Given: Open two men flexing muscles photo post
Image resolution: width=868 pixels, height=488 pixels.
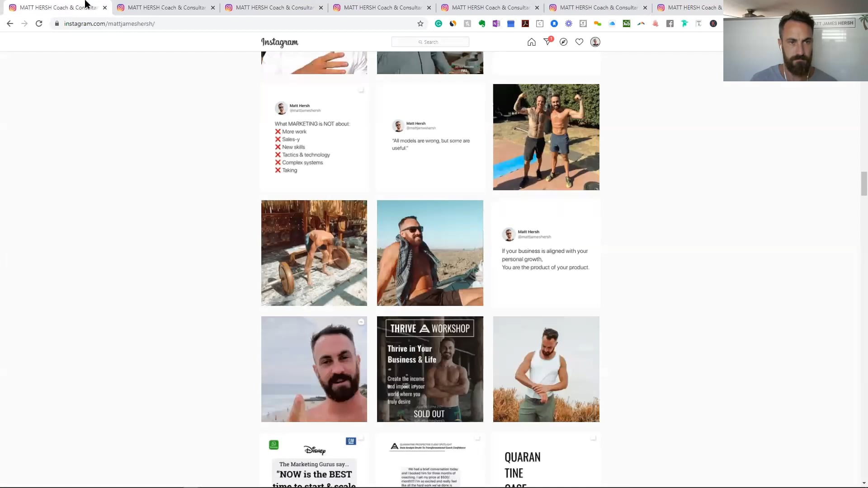Looking at the screenshot, I should (x=546, y=137).
